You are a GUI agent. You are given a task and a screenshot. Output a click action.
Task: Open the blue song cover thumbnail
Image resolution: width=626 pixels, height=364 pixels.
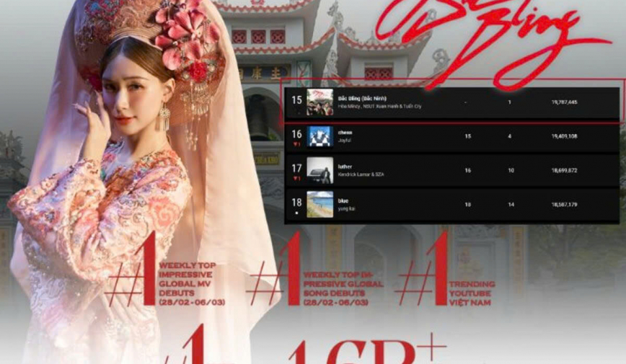319,205
